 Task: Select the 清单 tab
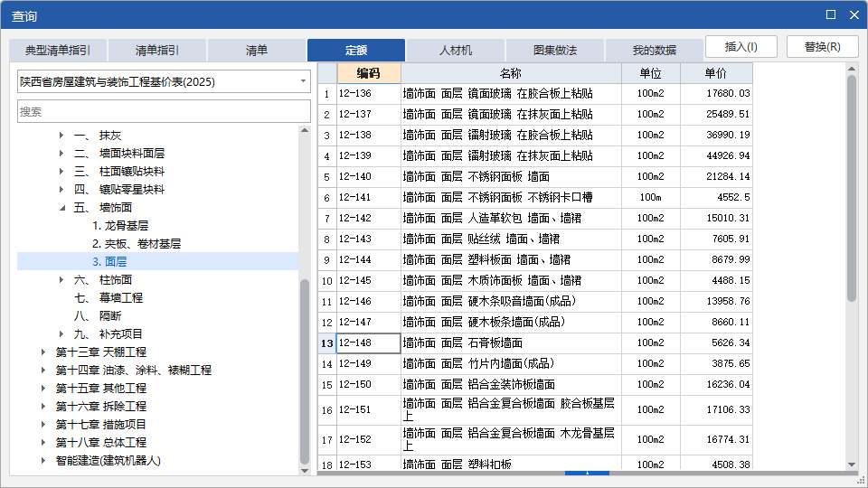[256, 51]
